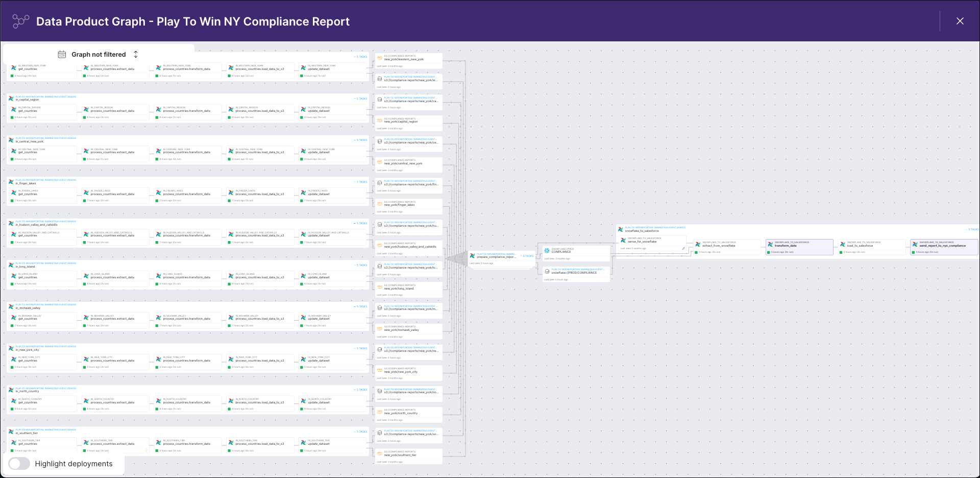Click the up-down arrows next to Graph not filtered
This screenshot has height=478, width=980.
(135, 54)
